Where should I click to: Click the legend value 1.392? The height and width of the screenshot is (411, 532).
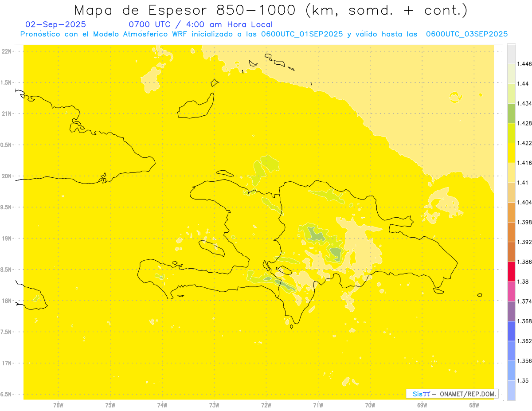525,242
